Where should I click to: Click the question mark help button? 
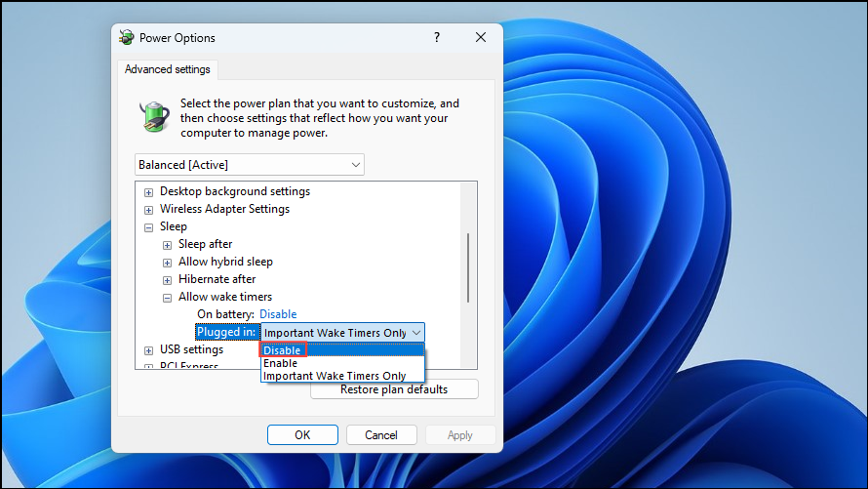click(x=437, y=38)
